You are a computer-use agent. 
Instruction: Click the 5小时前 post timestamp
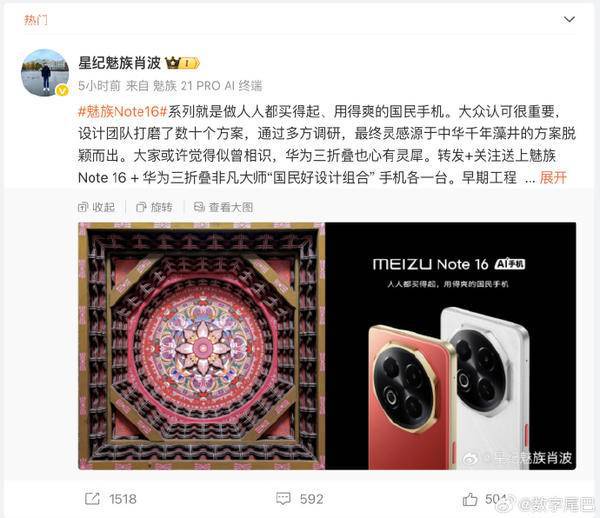pyautogui.click(x=99, y=86)
